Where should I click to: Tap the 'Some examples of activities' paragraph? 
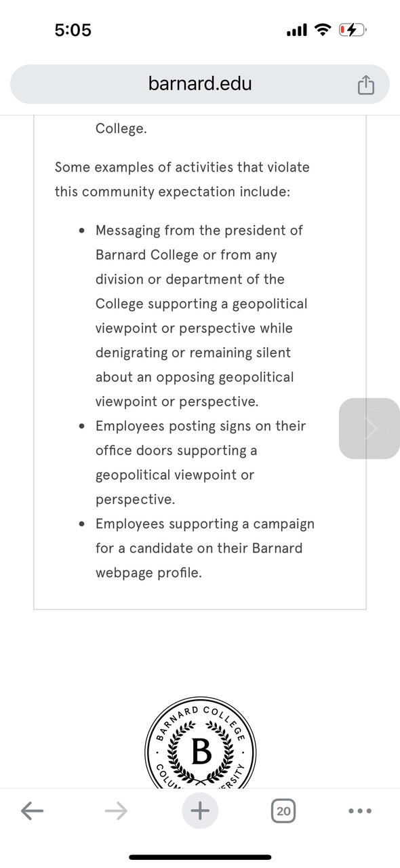(x=182, y=179)
